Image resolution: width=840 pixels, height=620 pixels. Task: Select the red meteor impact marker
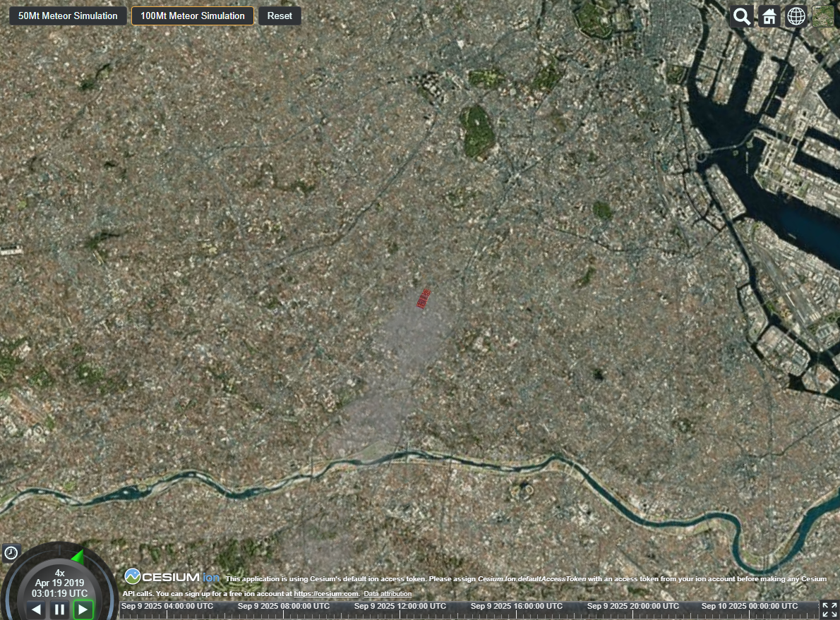tap(424, 299)
